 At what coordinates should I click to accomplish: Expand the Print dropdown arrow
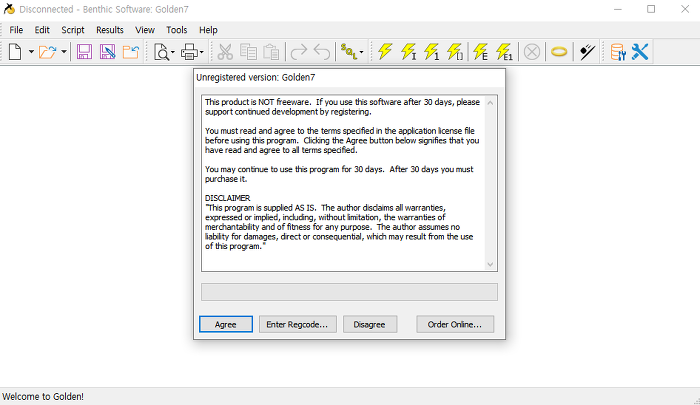pos(202,52)
